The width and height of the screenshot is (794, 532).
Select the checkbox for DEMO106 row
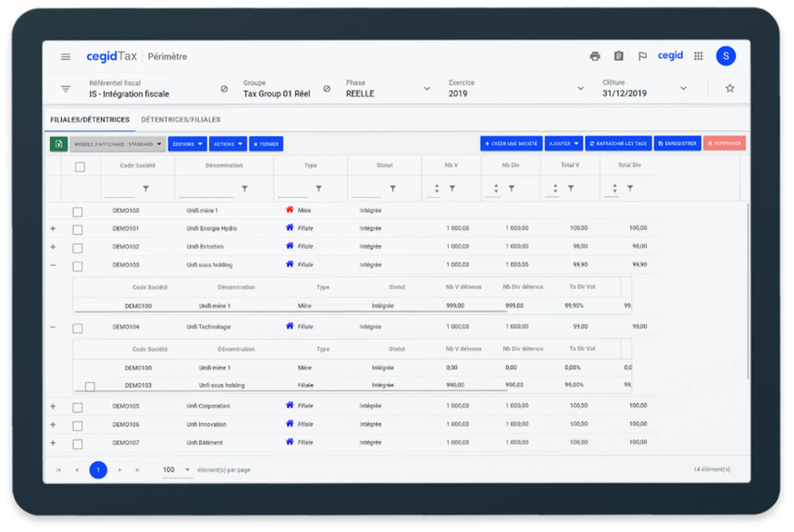point(78,426)
